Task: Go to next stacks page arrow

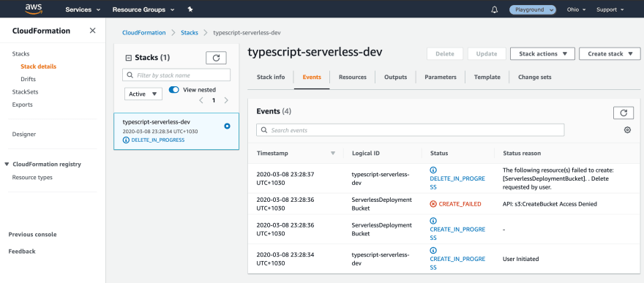Action: coord(226,100)
